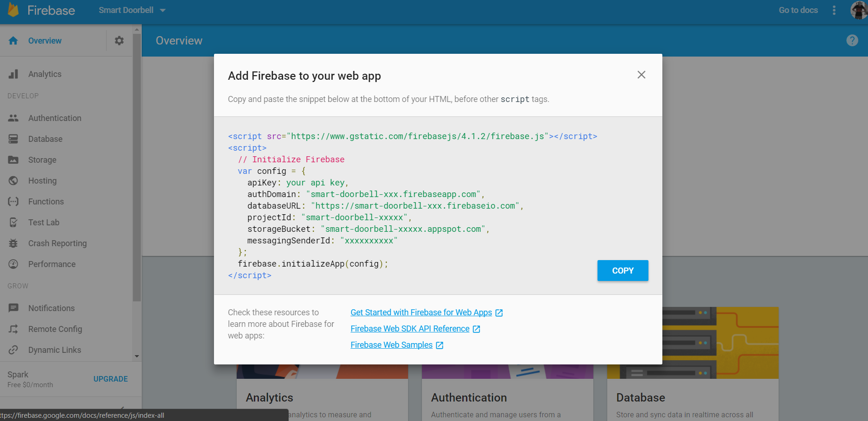The image size is (868, 421).
Task: Open Firebase Web SDK API Reference link
Action: pos(410,329)
